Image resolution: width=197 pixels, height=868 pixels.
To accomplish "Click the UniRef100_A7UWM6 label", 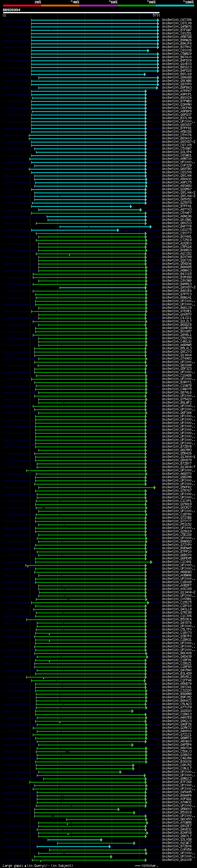I will [177, 823].
